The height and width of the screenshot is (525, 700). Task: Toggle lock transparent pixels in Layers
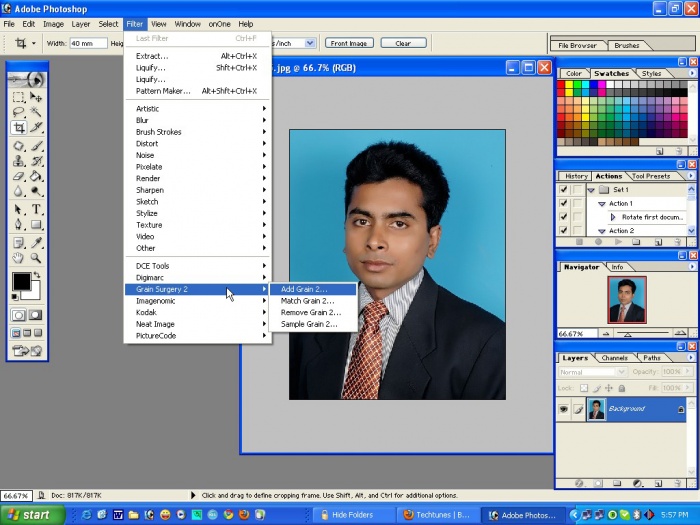tap(584, 388)
